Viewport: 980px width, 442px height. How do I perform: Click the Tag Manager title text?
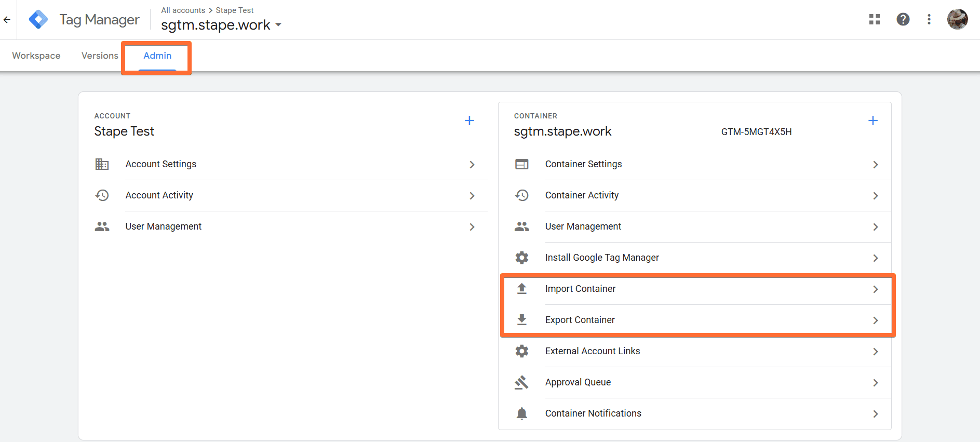coord(99,20)
